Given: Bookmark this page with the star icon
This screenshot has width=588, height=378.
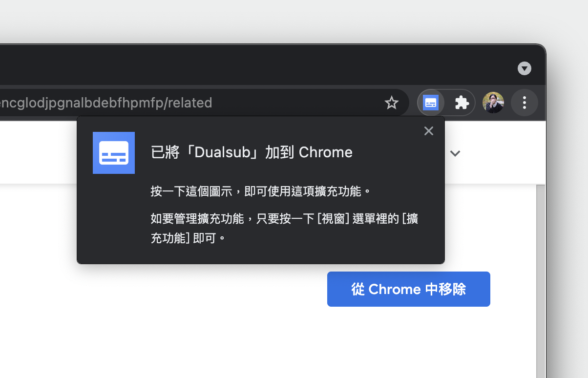Looking at the screenshot, I should pyautogui.click(x=392, y=103).
